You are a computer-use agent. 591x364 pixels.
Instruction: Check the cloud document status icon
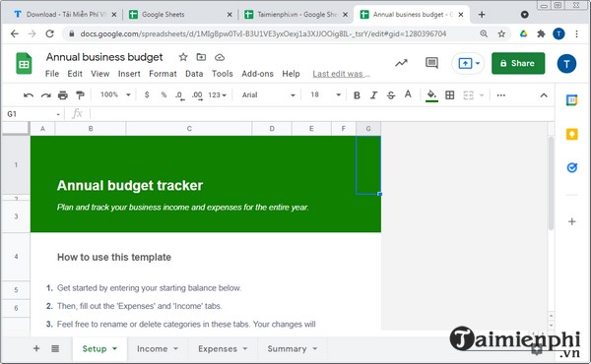click(x=220, y=58)
